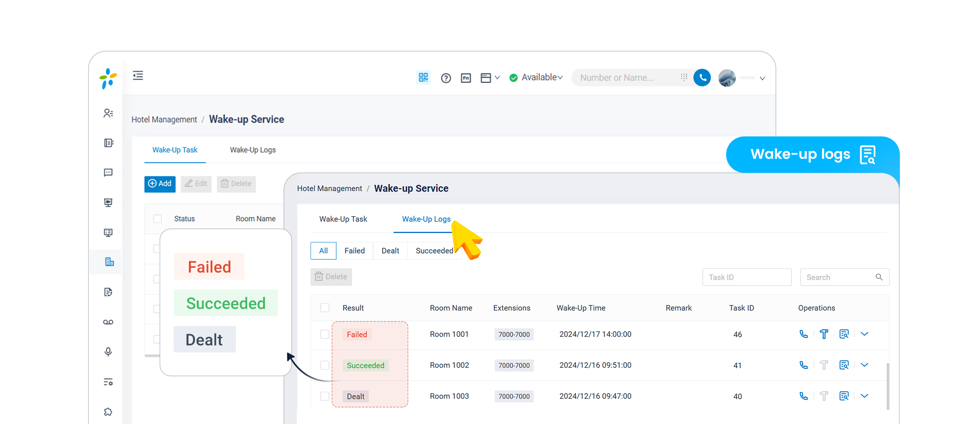Click the blue Add button

click(x=160, y=183)
